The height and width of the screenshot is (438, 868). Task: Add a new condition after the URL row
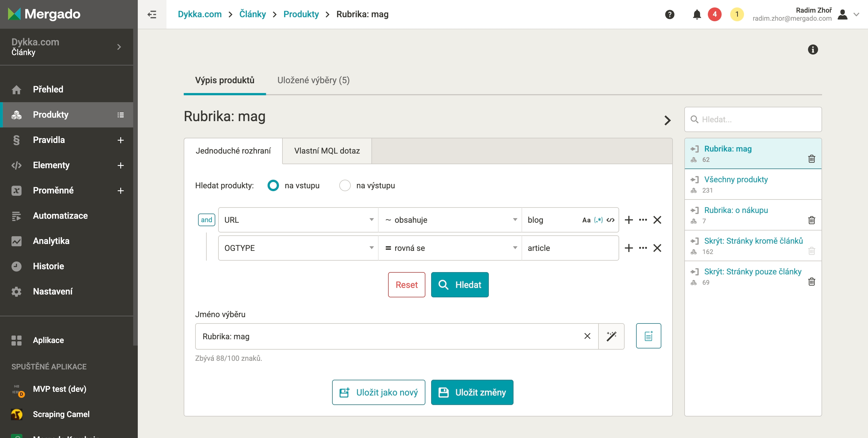[629, 220]
